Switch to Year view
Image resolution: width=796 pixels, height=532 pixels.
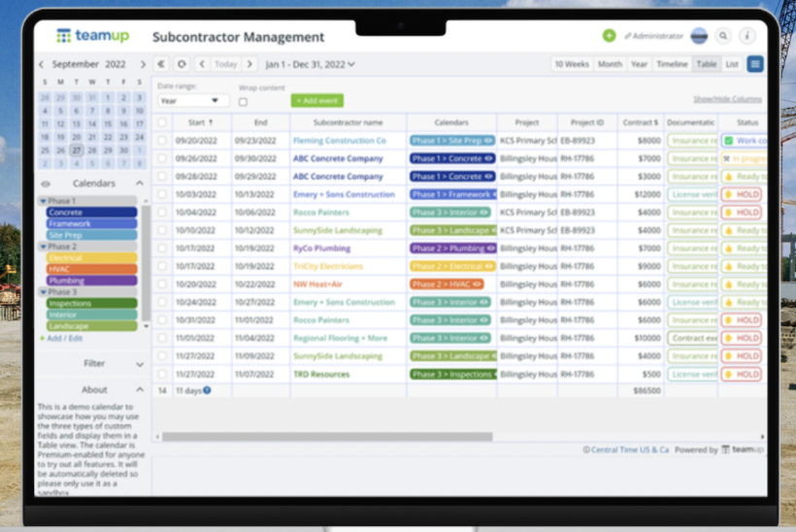639,64
